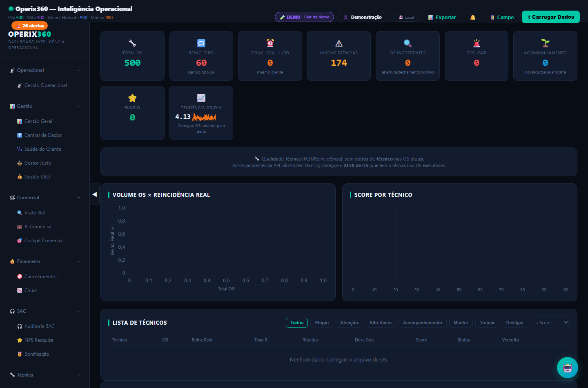Click the Tendência OS/Dia chart icon
This screenshot has width=588, height=388.
(201, 98)
